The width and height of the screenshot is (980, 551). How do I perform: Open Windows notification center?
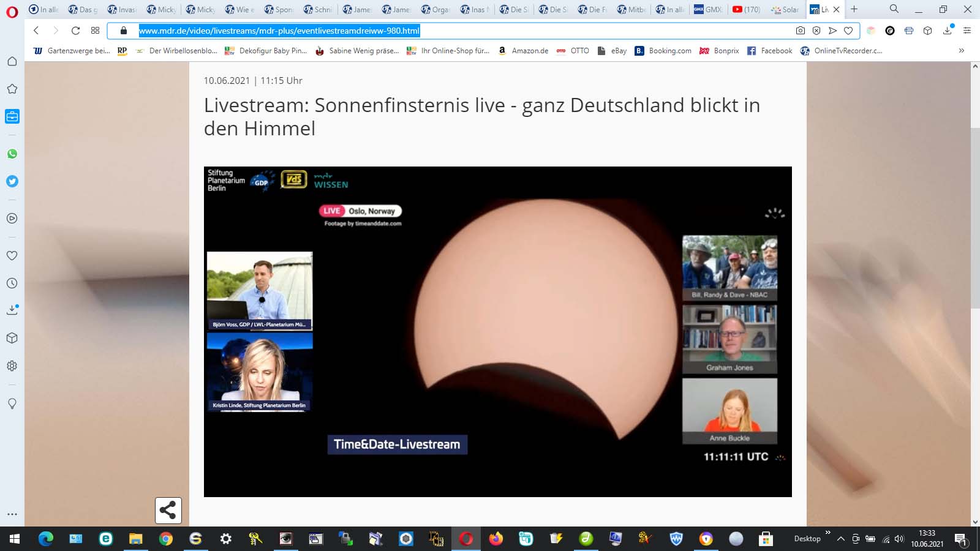tap(961, 539)
